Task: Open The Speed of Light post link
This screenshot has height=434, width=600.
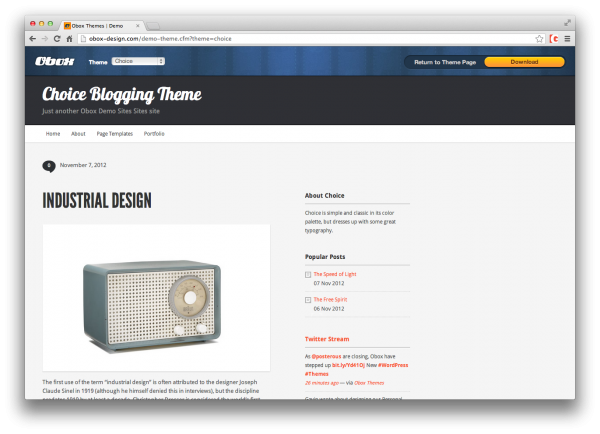Action: point(335,274)
